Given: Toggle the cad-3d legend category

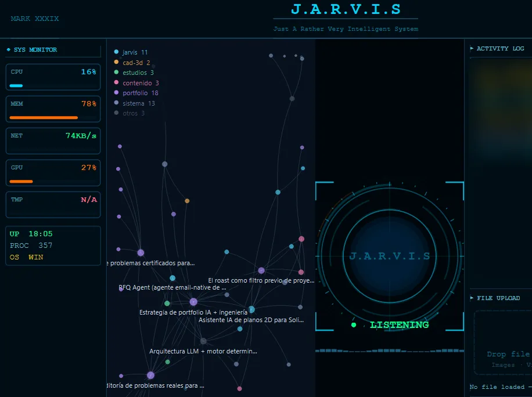Looking at the screenshot, I should pos(132,63).
